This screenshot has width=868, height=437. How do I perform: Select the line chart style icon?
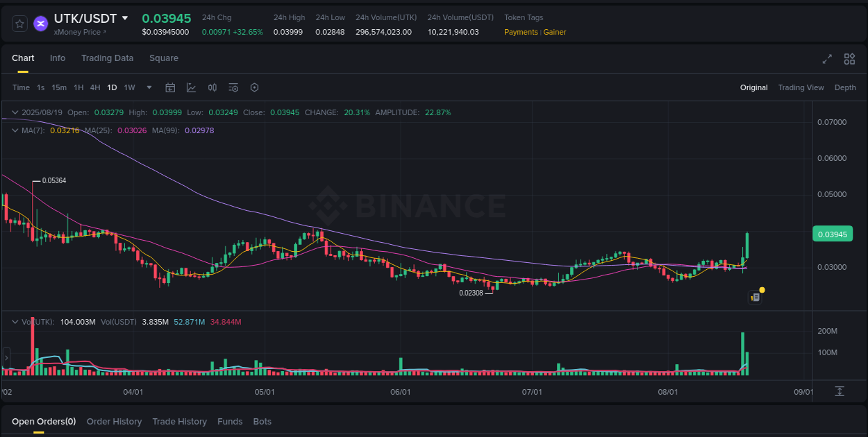(191, 87)
